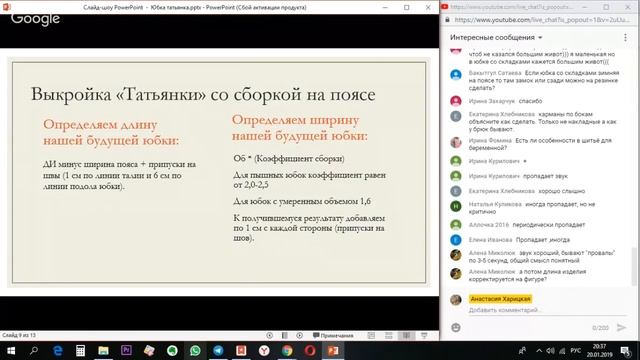Go to previous slide in status bar

(269, 336)
